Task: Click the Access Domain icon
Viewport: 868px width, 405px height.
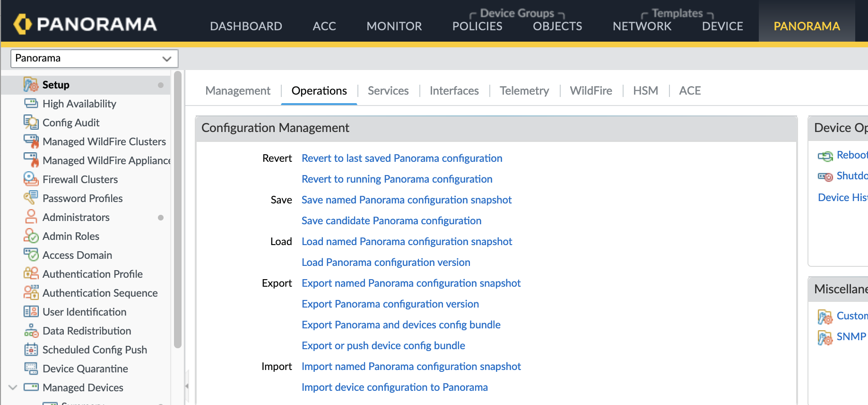Action: click(x=31, y=255)
